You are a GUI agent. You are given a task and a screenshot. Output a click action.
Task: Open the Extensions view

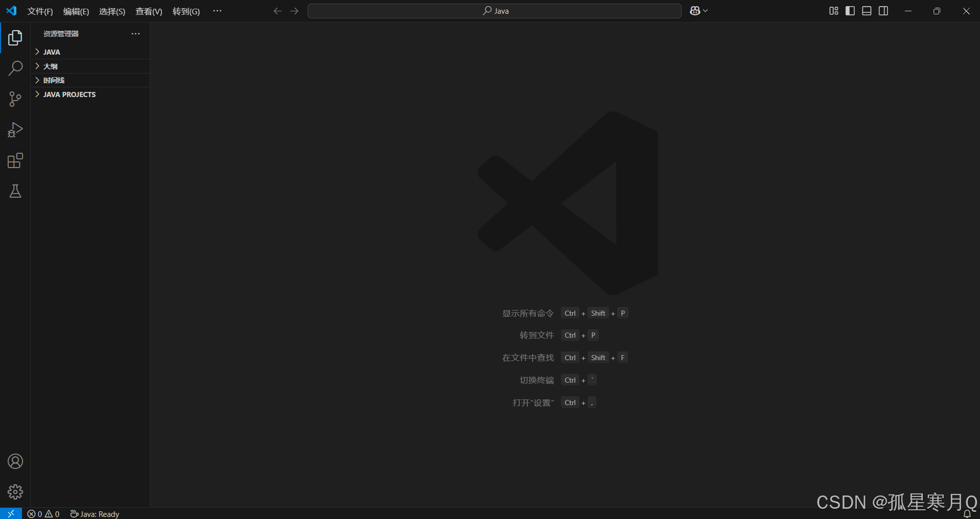[15, 160]
